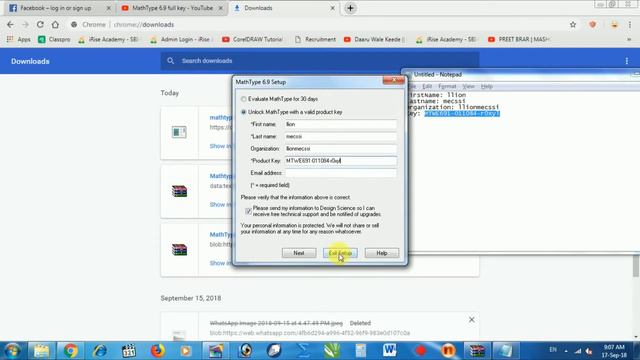Switch to Facebook log in tab

click(55, 8)
